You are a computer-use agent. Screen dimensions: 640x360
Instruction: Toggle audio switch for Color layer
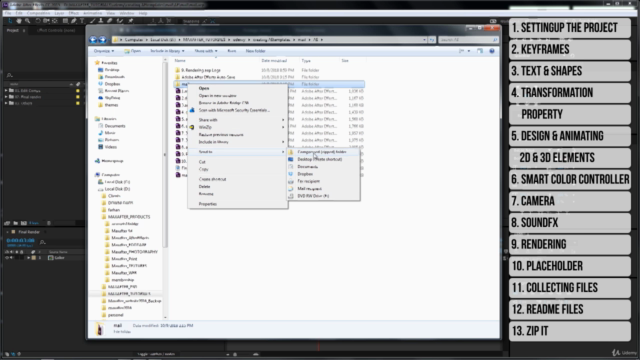click(x=11, y=258)
